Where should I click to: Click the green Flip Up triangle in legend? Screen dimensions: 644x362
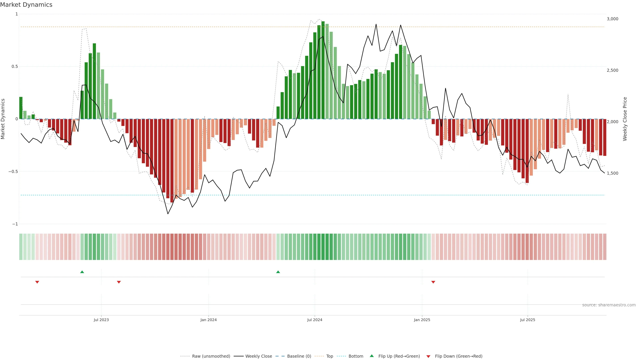[372, 356]
